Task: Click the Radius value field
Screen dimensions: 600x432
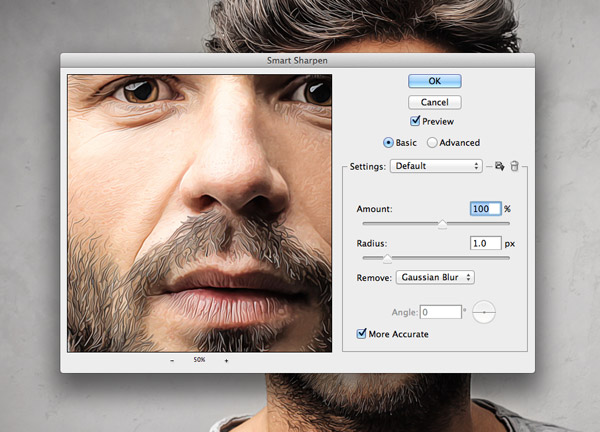Action: click(485, 243)
